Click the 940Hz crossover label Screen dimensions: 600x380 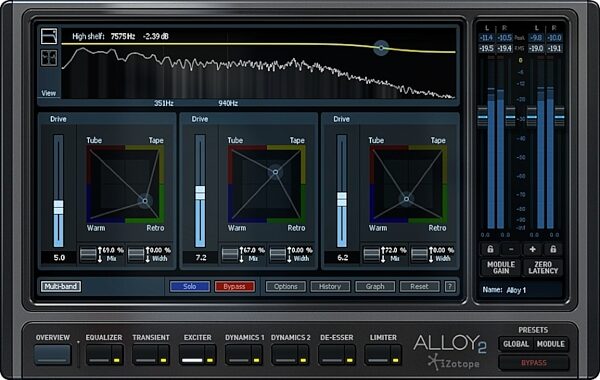click(228, 103)
